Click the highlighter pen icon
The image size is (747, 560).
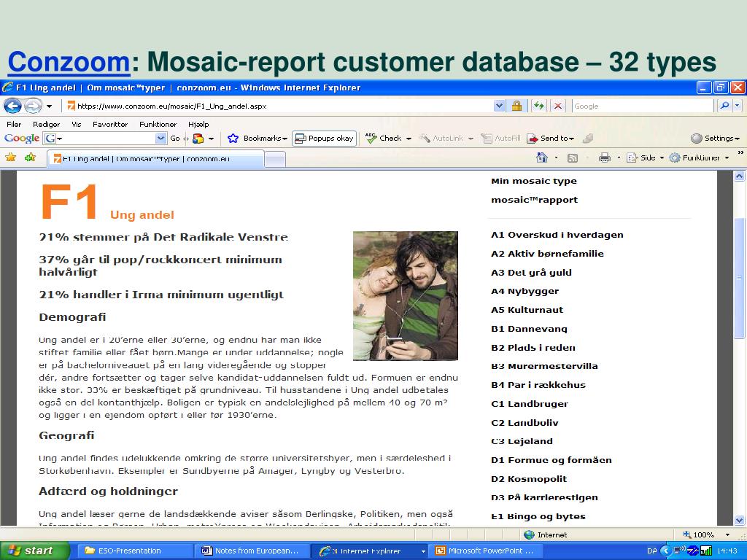tap(588, 138)
